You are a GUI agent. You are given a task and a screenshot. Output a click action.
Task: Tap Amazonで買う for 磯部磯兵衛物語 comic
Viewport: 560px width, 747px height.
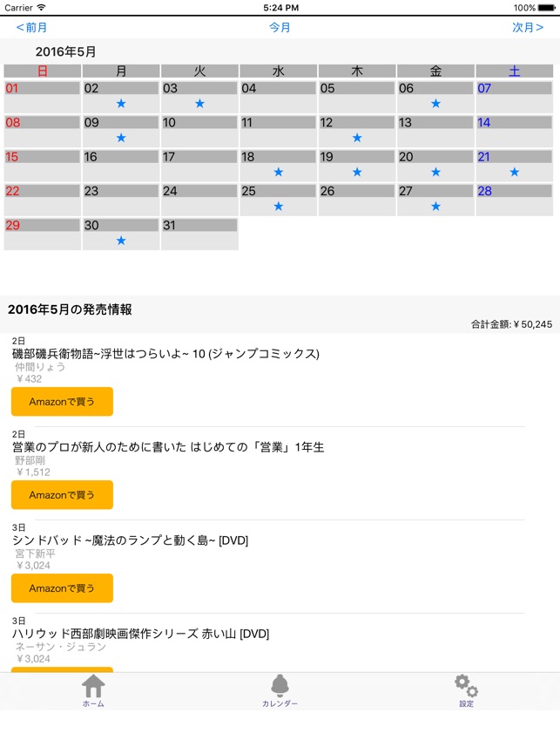pos(61,401)
